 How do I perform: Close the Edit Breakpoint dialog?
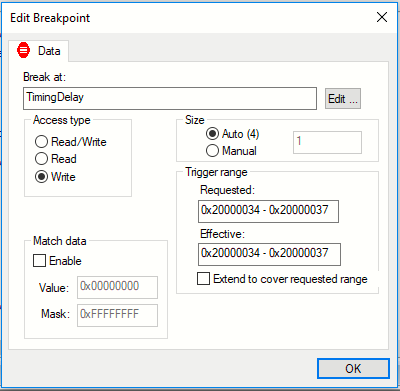coord(382,17)
